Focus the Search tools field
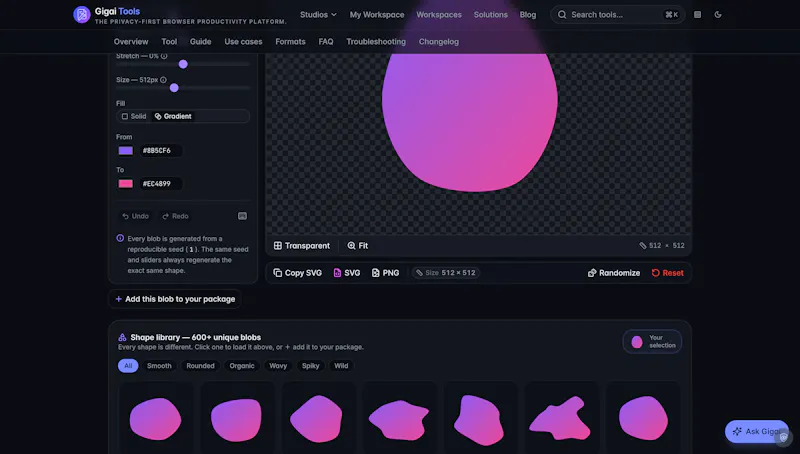The height and width of the screenshot is (454, 800). (x=617, y=15)
